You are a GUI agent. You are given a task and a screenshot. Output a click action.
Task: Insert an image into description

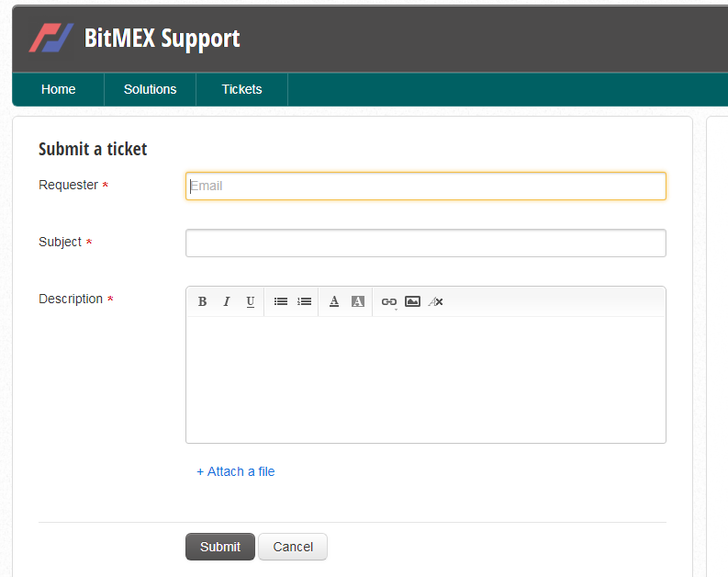pos(412,302)
